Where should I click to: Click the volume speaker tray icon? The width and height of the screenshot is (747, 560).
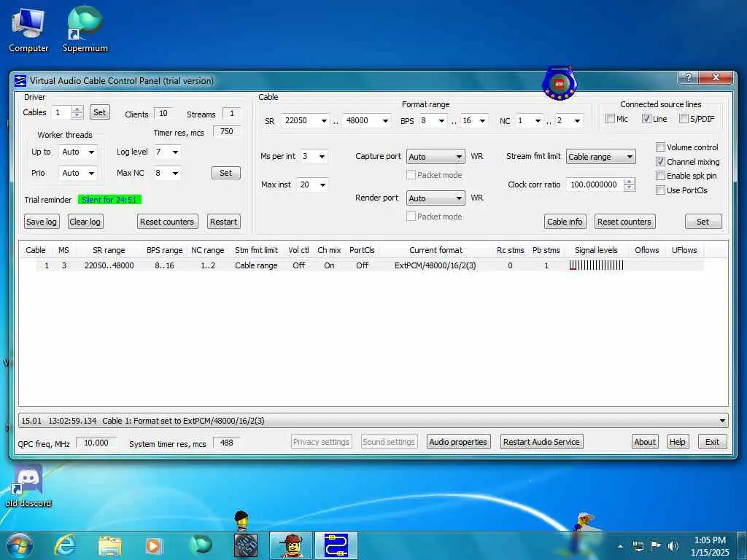pyautogui.click(x=673, y=546)
